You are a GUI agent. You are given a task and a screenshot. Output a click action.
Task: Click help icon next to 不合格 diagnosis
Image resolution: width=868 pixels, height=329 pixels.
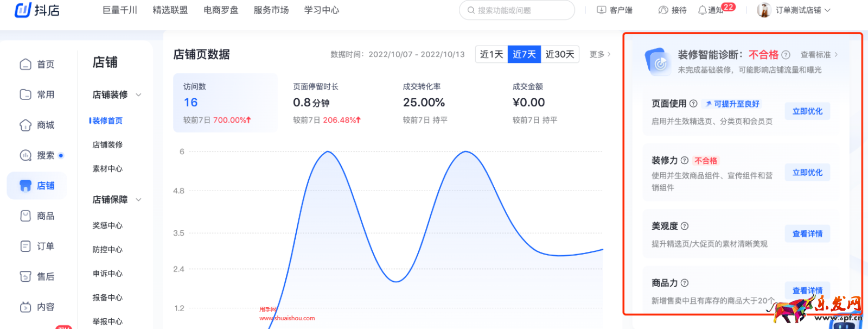tap(786, 55)
